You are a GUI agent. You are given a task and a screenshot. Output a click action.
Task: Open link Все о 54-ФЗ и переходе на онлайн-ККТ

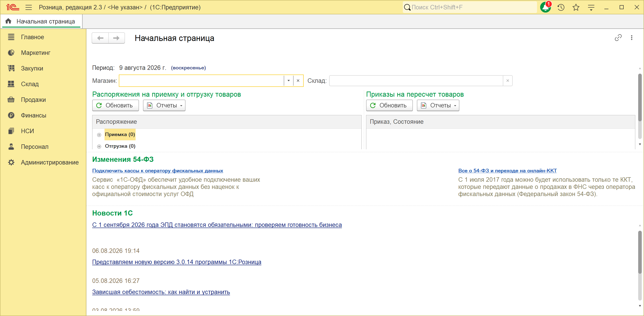[507, 171]
